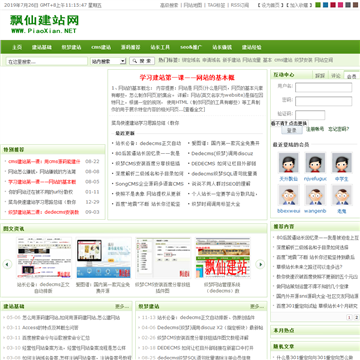The width and height of the screenshot is (360, 360).
Task: Open the red headline 学习建站第一课
Action: (187, 78)
